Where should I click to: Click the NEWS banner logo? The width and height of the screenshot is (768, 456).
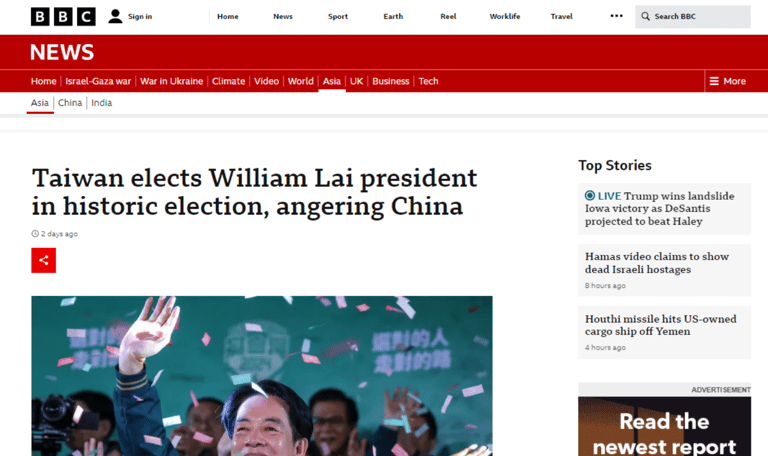(x=62, y=52)
